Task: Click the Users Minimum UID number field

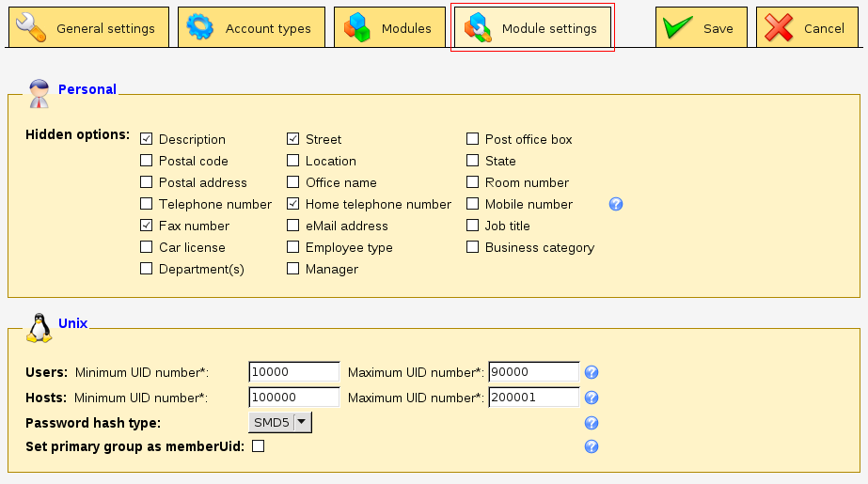Action: click(x=293, y=372)
